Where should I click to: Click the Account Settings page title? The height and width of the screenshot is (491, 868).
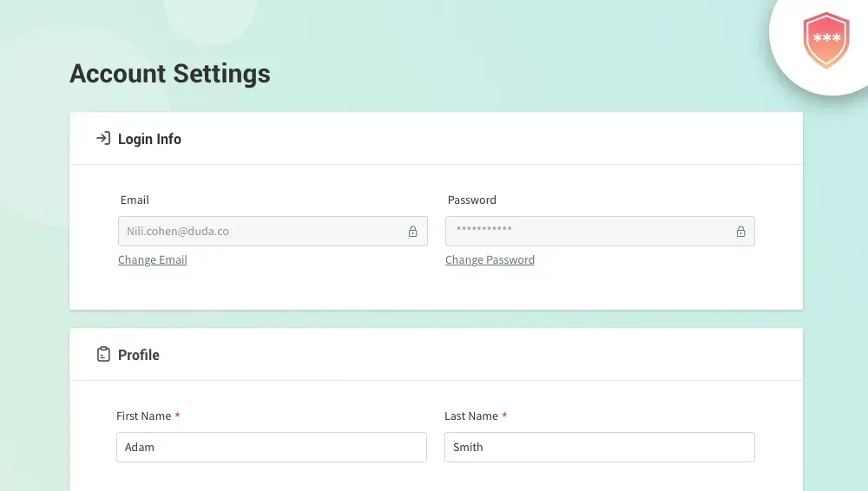(170, 74)
